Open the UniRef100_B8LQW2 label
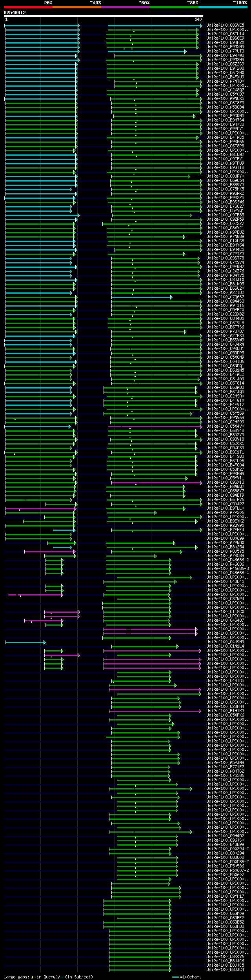This screenshot has width=251, height=980. pos(225,154)
